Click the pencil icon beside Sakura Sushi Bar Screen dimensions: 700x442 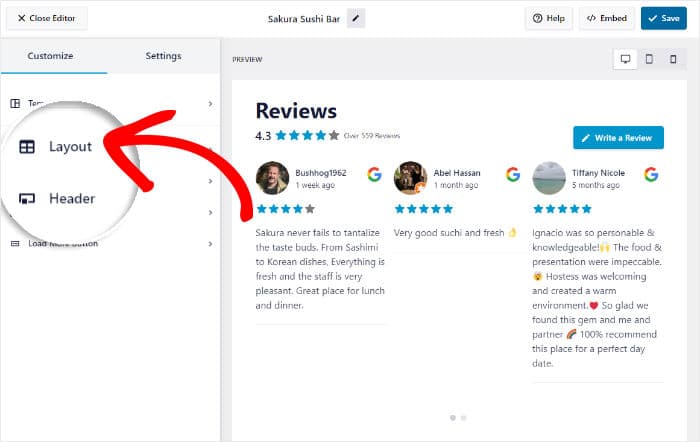[x=356, y=18]
